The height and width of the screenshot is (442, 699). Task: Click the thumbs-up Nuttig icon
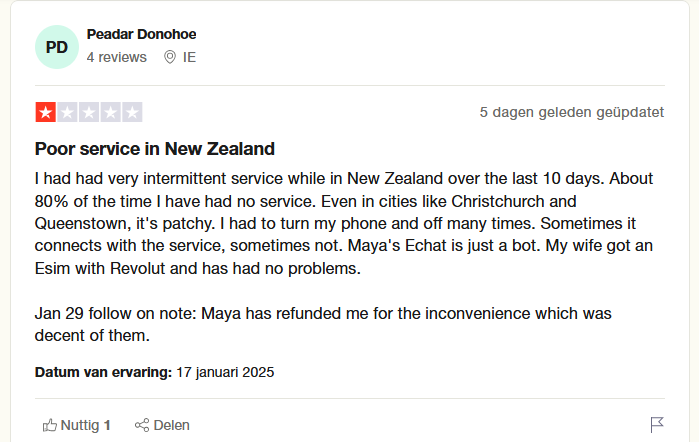tap(49, 425)
